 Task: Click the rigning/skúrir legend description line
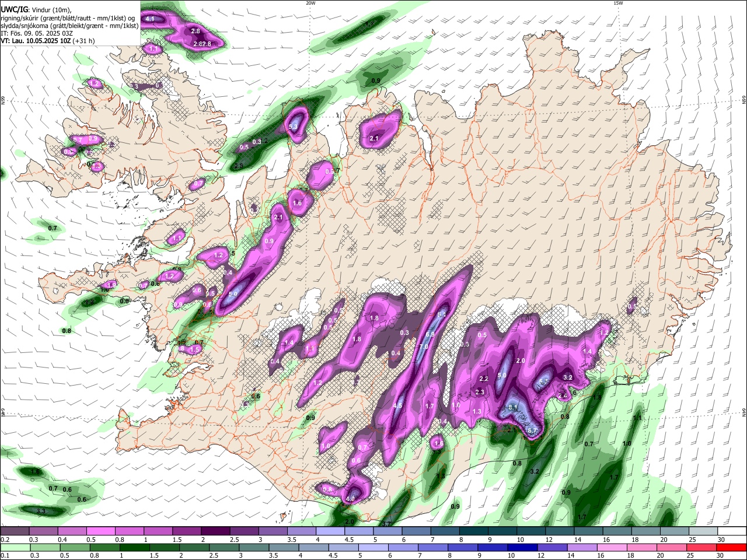point(67,17)
